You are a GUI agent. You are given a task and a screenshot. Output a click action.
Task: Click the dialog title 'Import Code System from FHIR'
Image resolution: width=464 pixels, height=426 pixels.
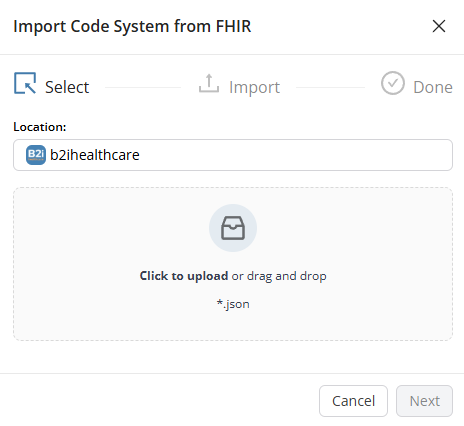coord(132,26)
